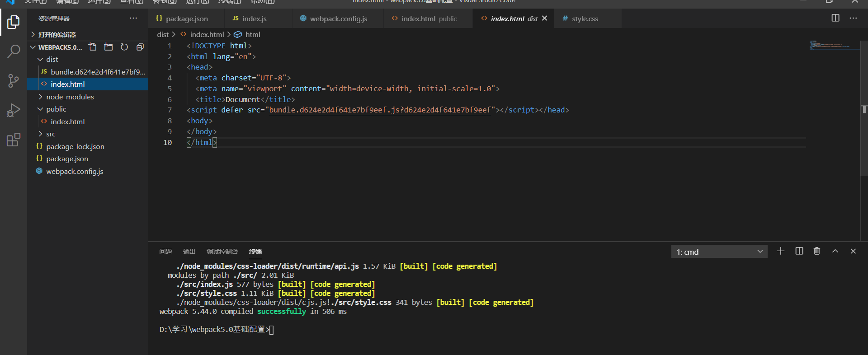Open the 1: cmd terminal selector dropdown
This screenshot has height=355, width=868.
719,252
